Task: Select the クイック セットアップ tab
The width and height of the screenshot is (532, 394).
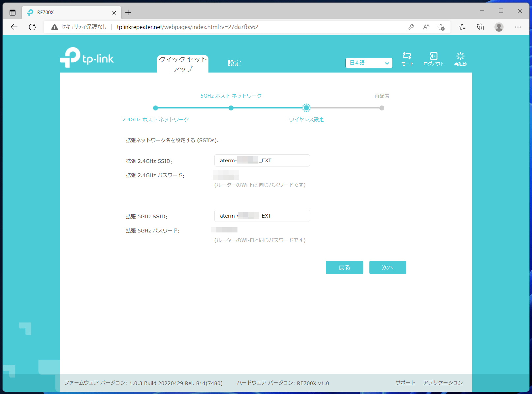Action: [183, 64]
